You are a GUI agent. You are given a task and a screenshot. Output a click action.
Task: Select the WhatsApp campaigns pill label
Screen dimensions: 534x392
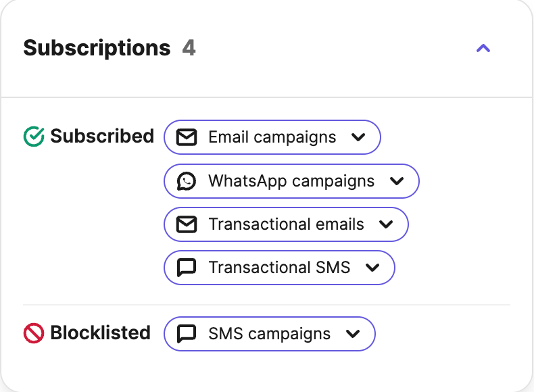click(291, 181)
